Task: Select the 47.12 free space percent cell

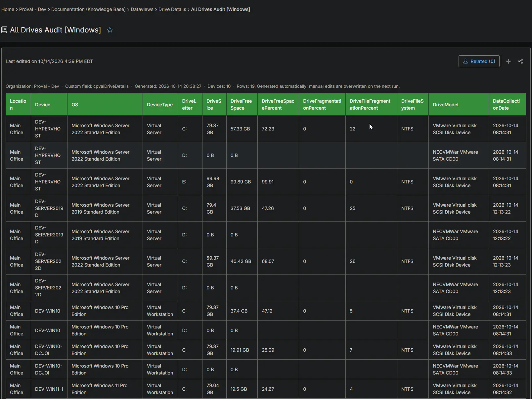Action: point(278,311)
